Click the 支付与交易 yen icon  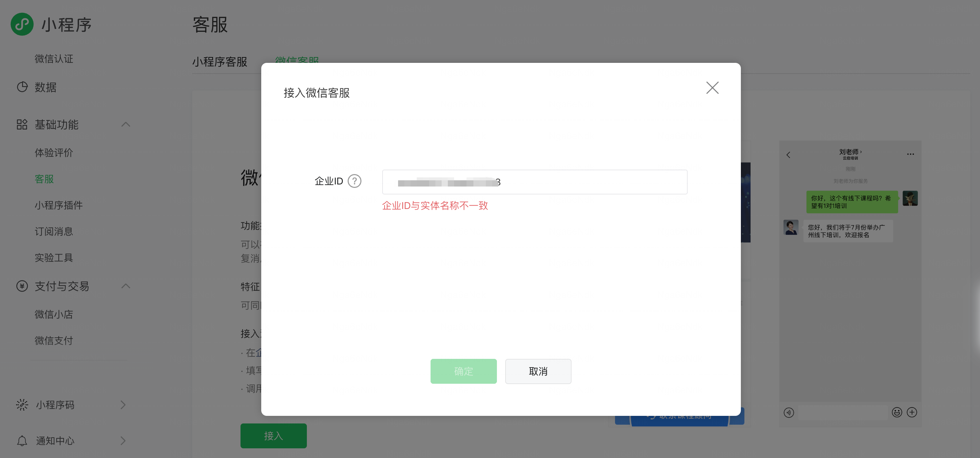(x=22, y=286)
